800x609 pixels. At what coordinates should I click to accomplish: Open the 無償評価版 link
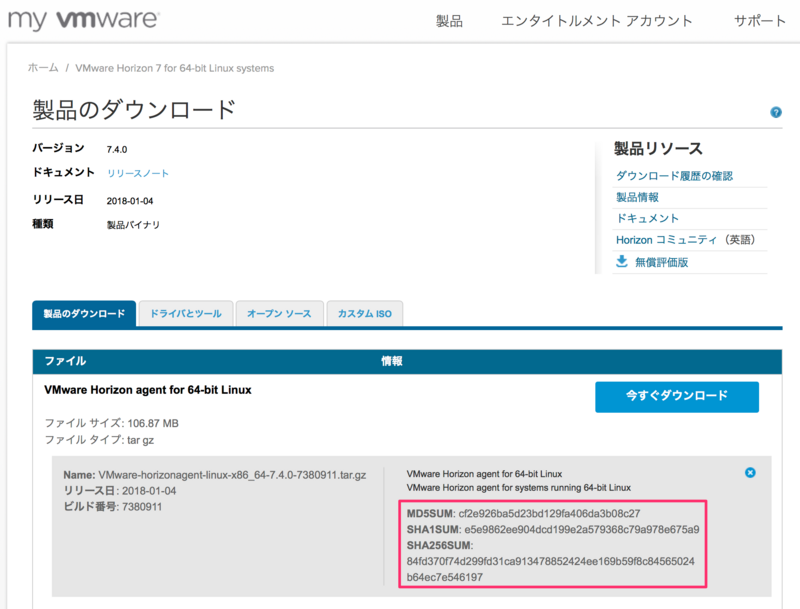tap(662, 262)
